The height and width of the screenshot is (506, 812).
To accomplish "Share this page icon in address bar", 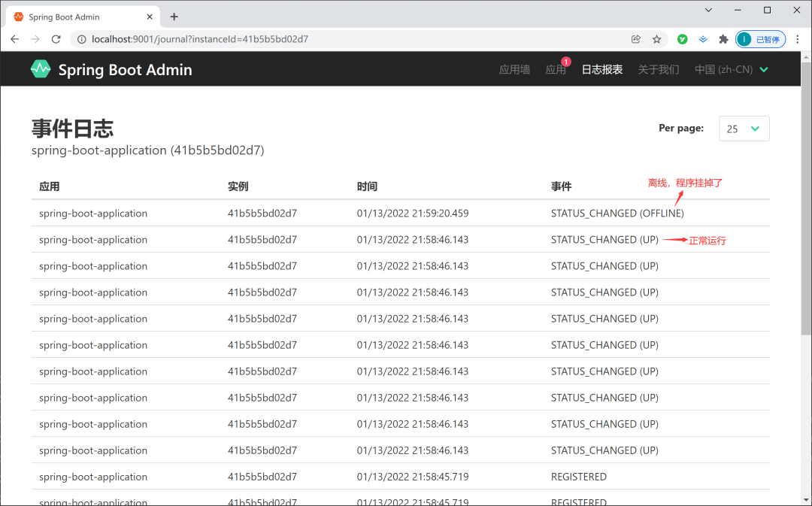I will [x=636, y=39].
